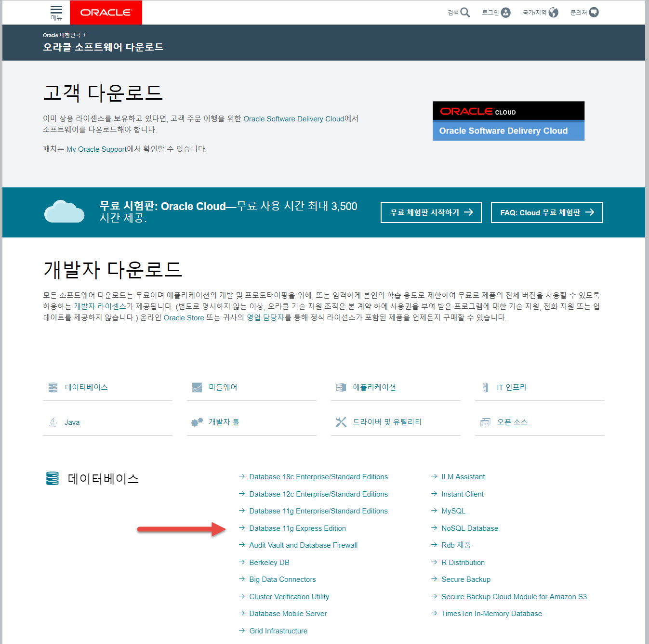Click the large 데이터베이스 section heading icon

(x=53, y=478)
